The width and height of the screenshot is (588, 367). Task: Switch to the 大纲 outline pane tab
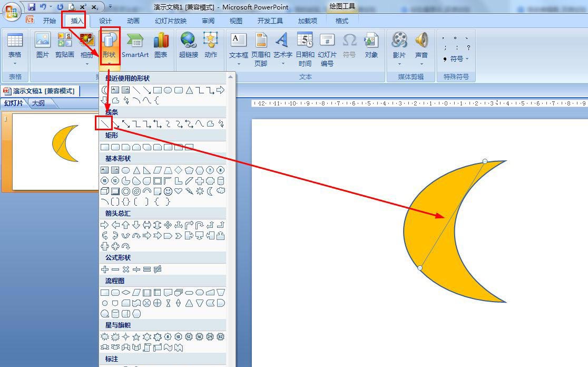[x=38, y=103]
